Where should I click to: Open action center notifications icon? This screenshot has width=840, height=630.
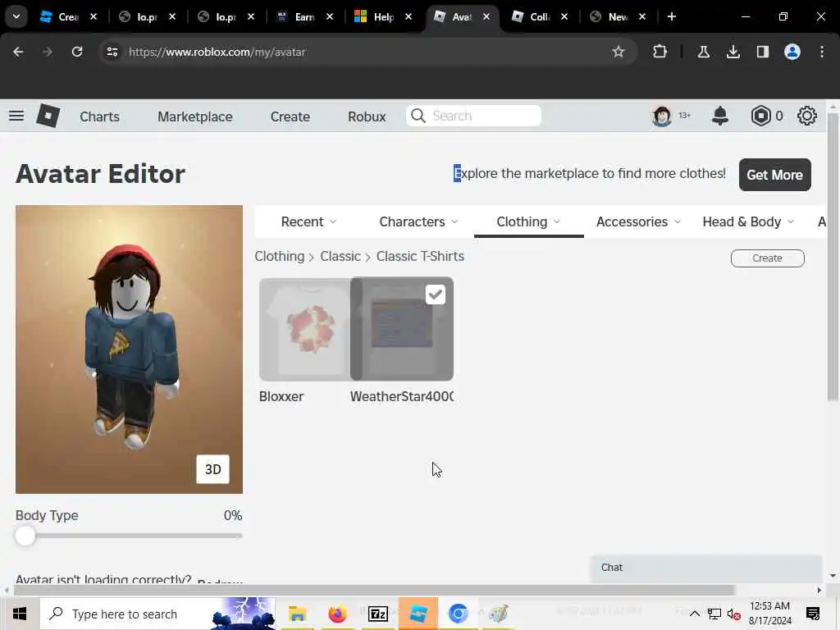click(813, 614)
